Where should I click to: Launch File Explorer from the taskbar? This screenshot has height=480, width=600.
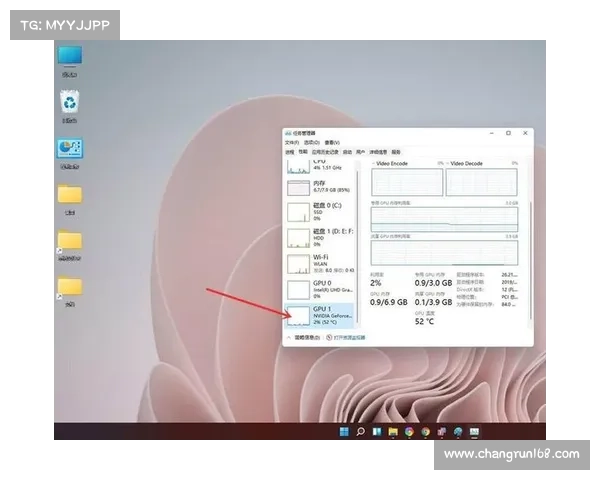pyautogui.click(x=393, y=432)
